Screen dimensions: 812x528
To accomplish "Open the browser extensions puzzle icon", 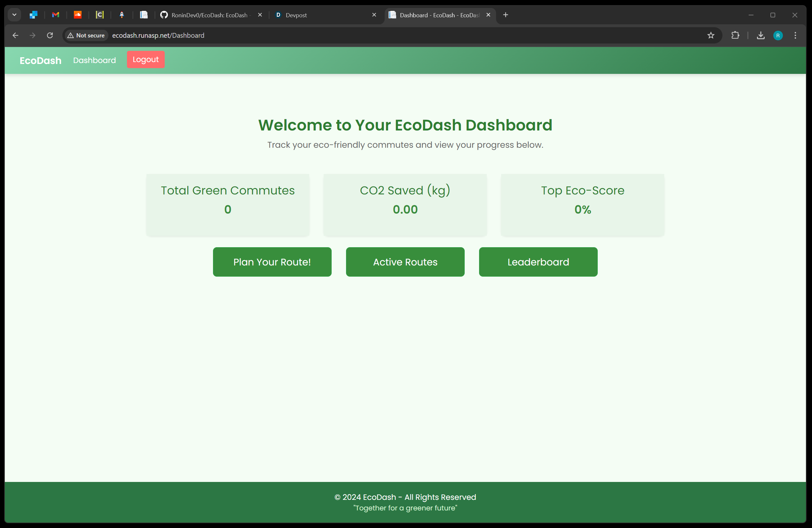I will click(735, 35).
